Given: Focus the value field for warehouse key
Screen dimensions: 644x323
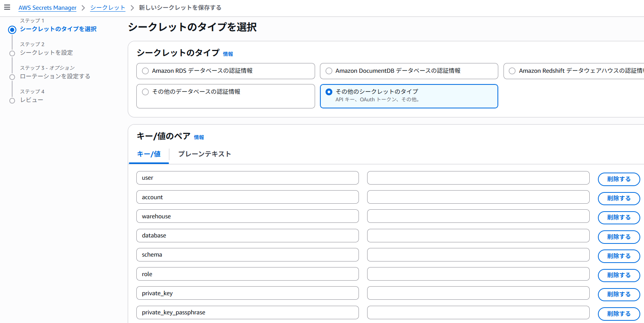Looking at the screenshot, I should point(478,216).
